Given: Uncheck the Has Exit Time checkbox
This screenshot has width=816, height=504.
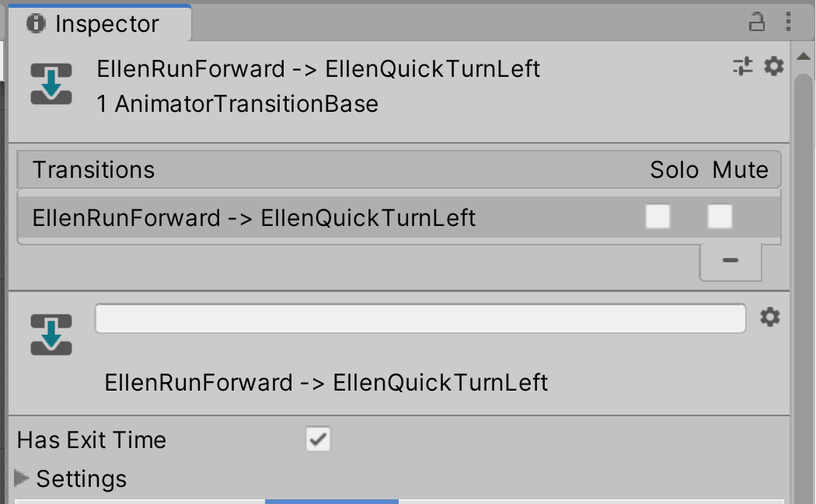Looking at the screenshot, I should pos(319,440).
